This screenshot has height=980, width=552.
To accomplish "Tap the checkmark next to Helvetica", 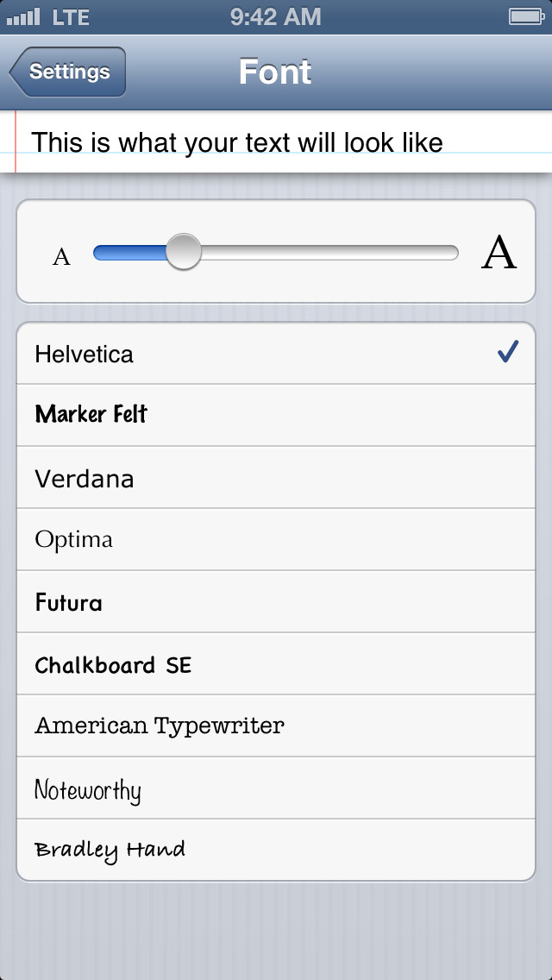I will click(508, 352).
